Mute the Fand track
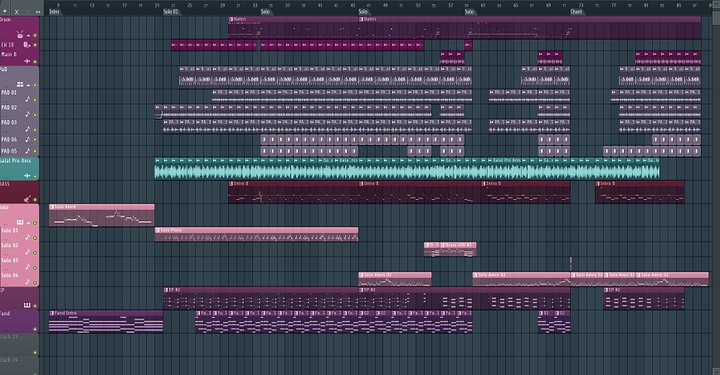This screenshot has width=720, height=375. coord(35,329)
